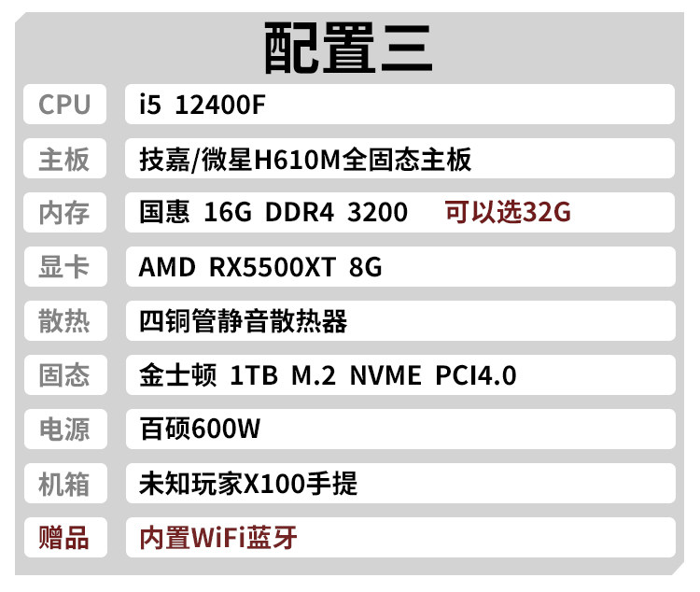Click the 散热 label cell
Image resolution: width=700 pixels, height=592 pixels.
(64, 321)
